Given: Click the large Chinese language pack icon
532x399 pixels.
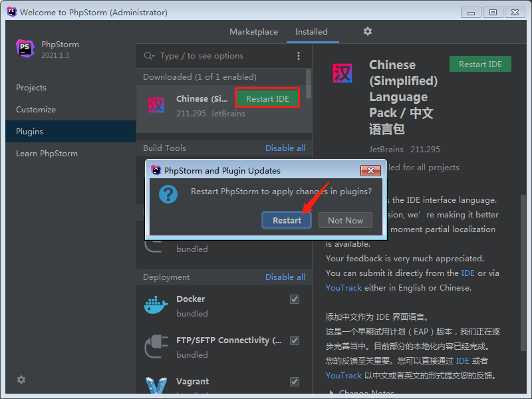Looking at the screenshot, I should coord(342,73).
